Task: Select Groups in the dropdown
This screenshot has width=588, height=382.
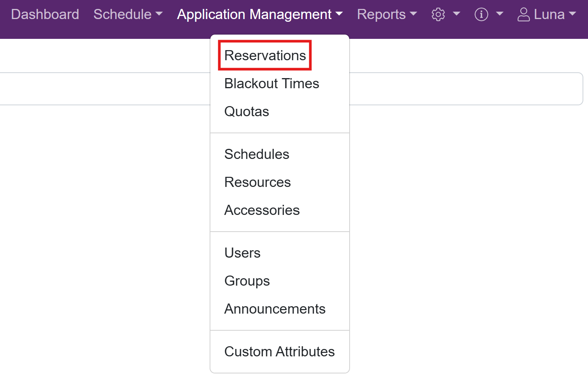Action: tap(247, 281)
